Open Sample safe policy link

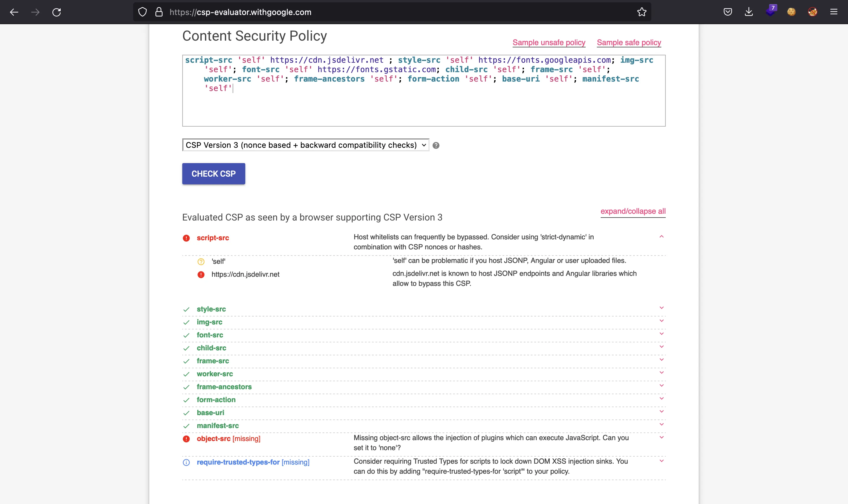click(x=630, y=42)
